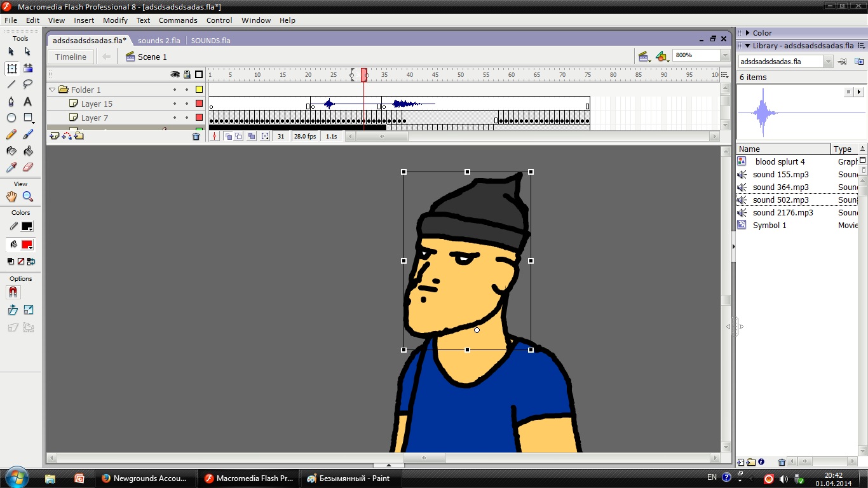Select the Free Transform tool
Viewport: 868px width, 488px height.
pos(11,68)
